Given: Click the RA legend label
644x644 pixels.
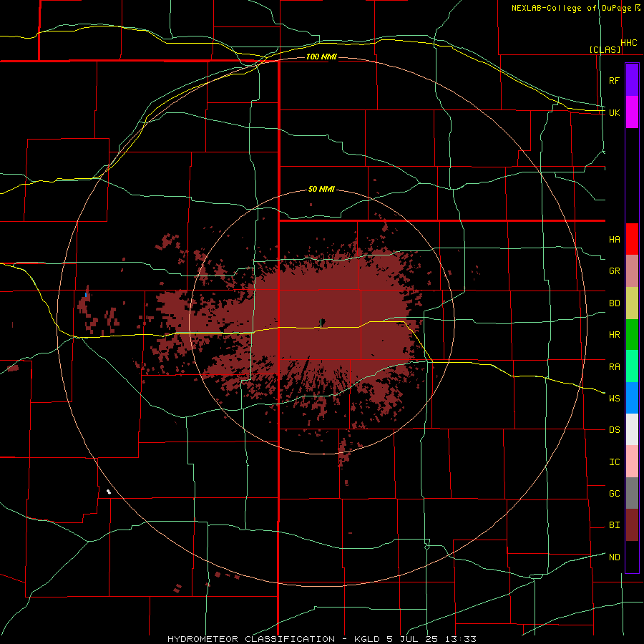Looking at the screenshot, I should click(614, 367).
